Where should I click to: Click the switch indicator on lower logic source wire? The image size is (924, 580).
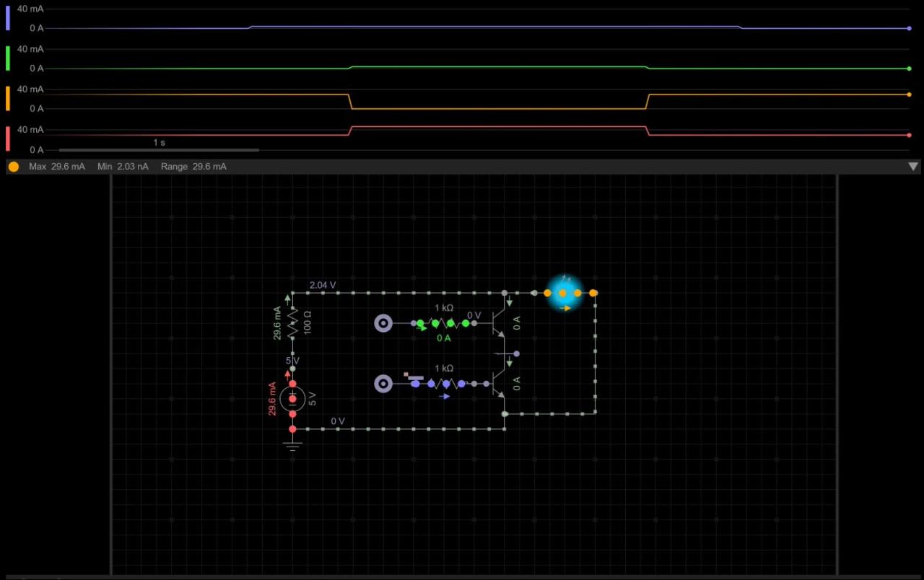(414, 376)
